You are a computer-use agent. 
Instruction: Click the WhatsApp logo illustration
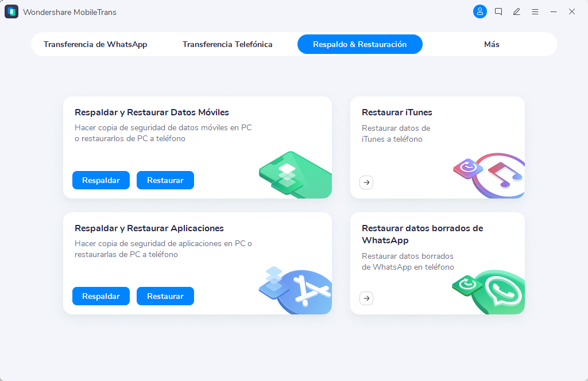coord(488,292)
